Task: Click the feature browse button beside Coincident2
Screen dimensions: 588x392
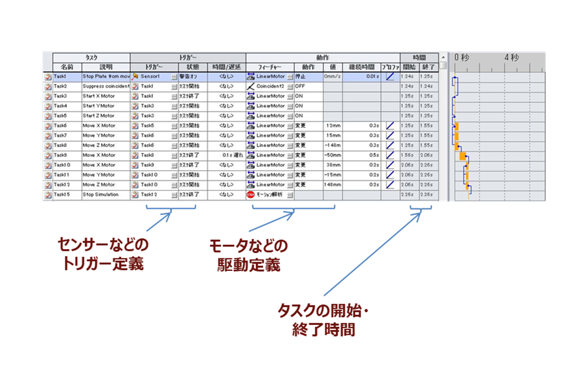Action: (x=290, y=87)
